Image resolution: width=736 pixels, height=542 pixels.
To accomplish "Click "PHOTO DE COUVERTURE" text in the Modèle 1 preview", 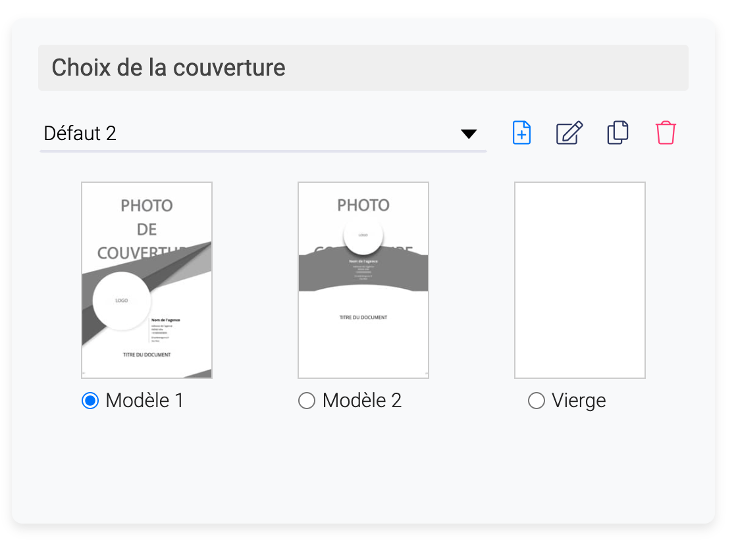I will tap(147, 229).
